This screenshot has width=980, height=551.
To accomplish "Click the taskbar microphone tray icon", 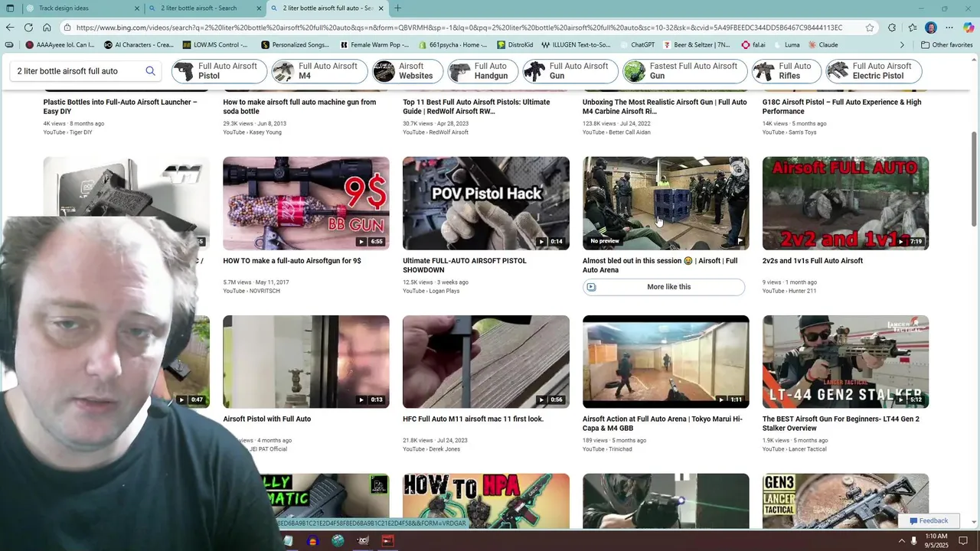I will [914, 540].
